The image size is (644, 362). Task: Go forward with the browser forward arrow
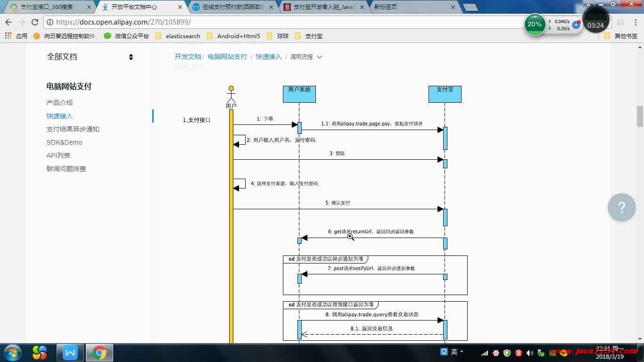[22, 22]
